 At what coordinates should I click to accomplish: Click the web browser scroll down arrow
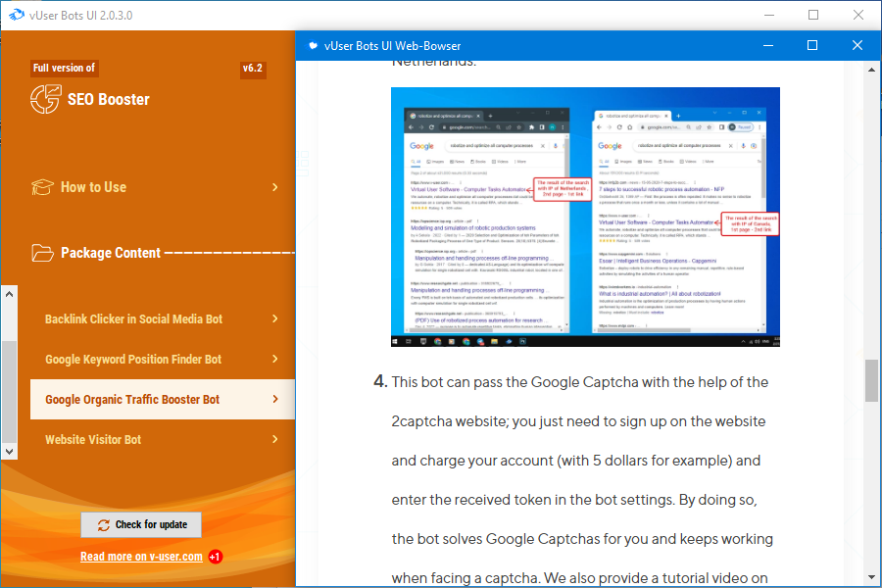click(x=871, y=577)
